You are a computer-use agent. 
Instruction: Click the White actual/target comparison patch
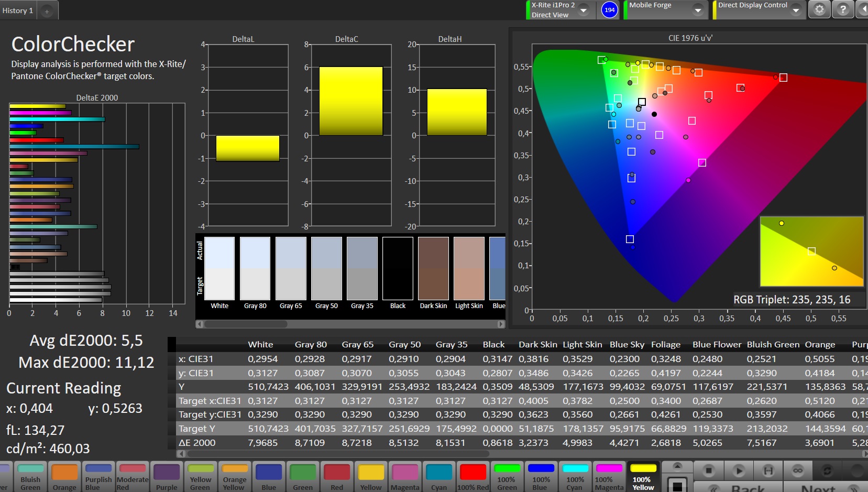tap(219, 268)
